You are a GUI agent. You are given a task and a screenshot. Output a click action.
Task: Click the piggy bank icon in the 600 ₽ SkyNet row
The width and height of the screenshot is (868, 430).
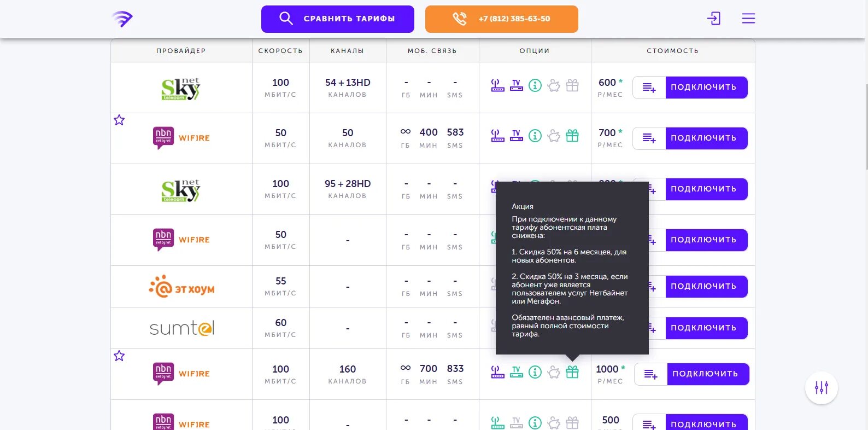[554, 85]
